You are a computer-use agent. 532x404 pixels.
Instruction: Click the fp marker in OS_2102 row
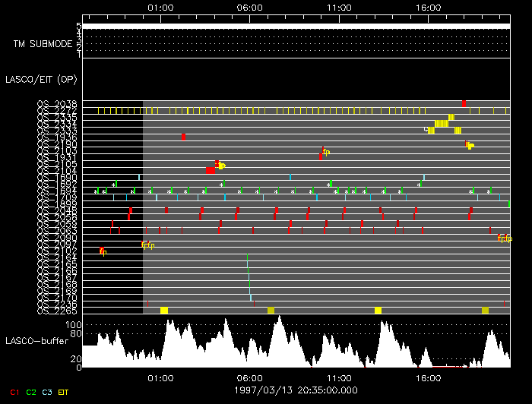tap(103, 252)
